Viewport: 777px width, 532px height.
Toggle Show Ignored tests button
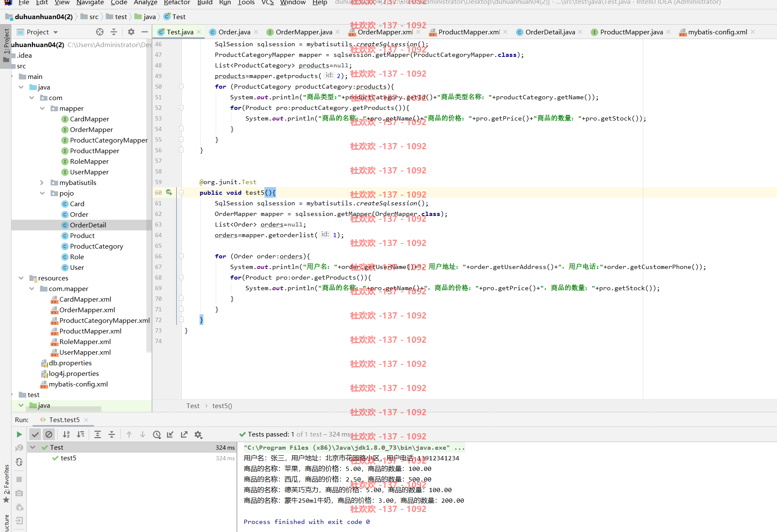coord(49,434)
